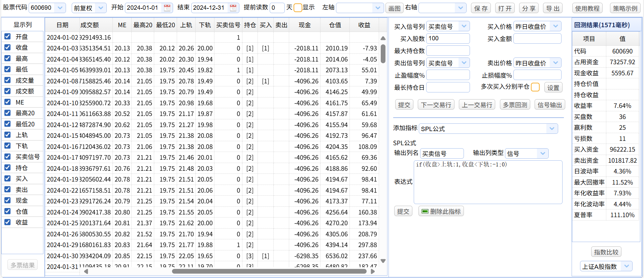Open the 买入价格 dropdown
Viewport: 644px width, 278px height.
pos(555,26)
